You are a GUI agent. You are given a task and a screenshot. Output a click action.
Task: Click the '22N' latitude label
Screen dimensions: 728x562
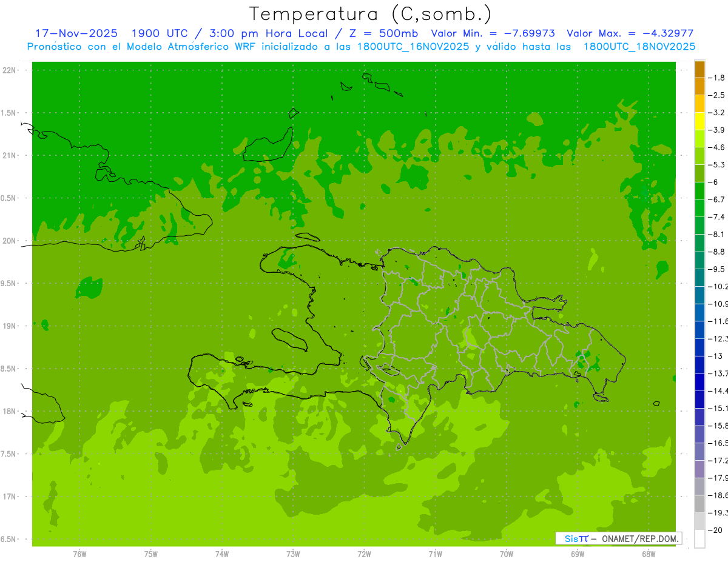point(9,70)
